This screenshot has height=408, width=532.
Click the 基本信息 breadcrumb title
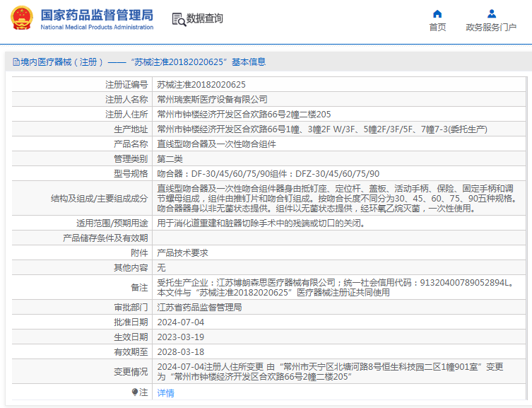tap(249, 62)
